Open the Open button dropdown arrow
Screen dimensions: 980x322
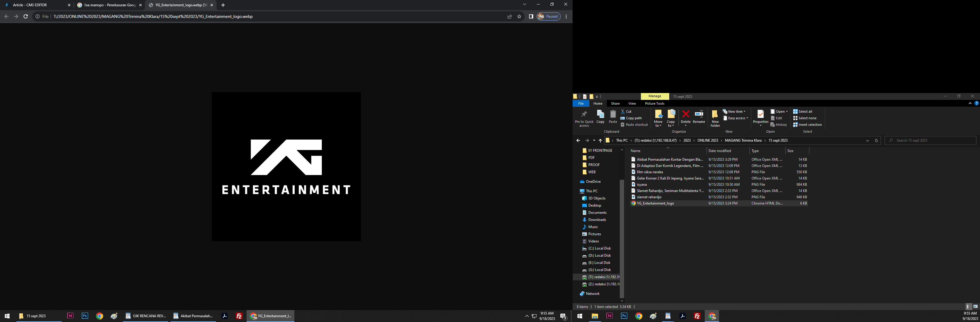click(x=787, y=112)
